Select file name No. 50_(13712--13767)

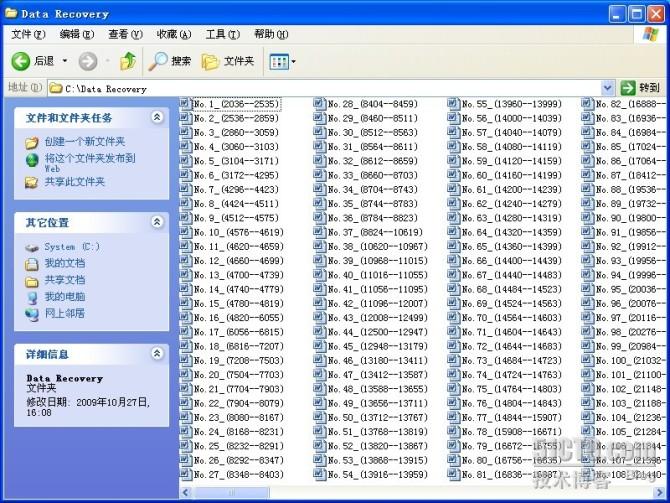coord(377,418)
